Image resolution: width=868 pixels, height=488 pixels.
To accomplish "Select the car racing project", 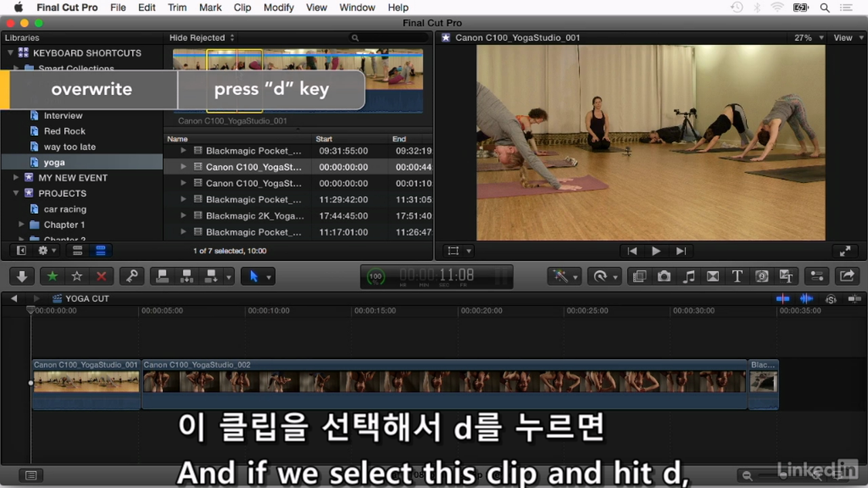I will click(x=64, y=209).
